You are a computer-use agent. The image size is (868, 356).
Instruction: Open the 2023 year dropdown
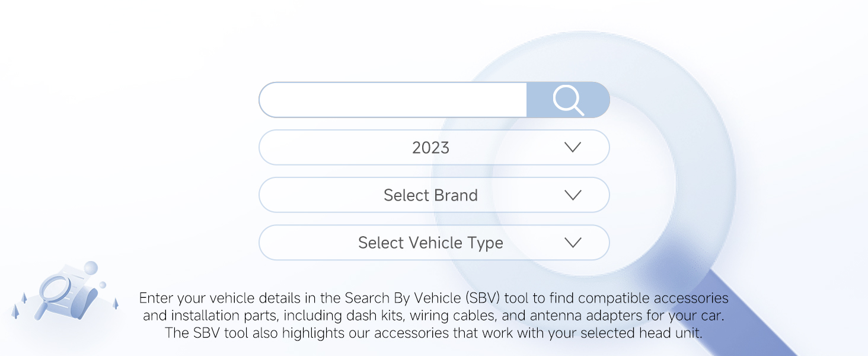click(434, 147)
